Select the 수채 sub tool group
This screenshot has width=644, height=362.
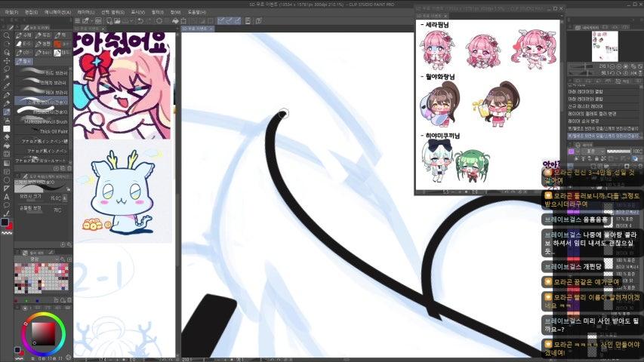24,35
